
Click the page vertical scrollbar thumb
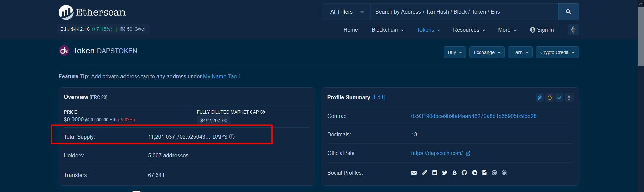pos(641,36)
